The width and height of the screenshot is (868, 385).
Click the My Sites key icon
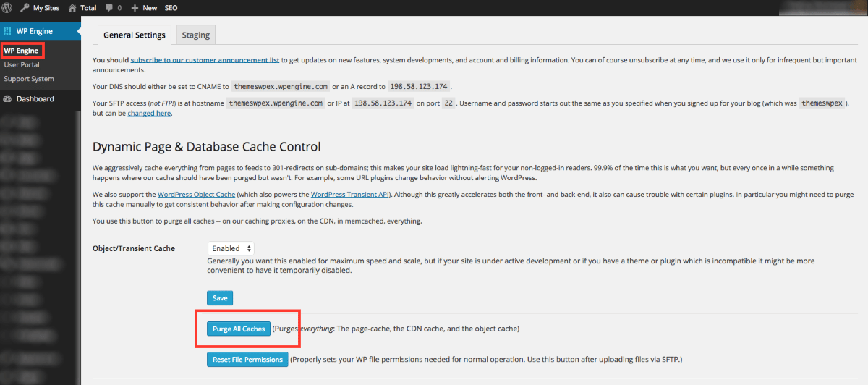(x=25, y=8)
